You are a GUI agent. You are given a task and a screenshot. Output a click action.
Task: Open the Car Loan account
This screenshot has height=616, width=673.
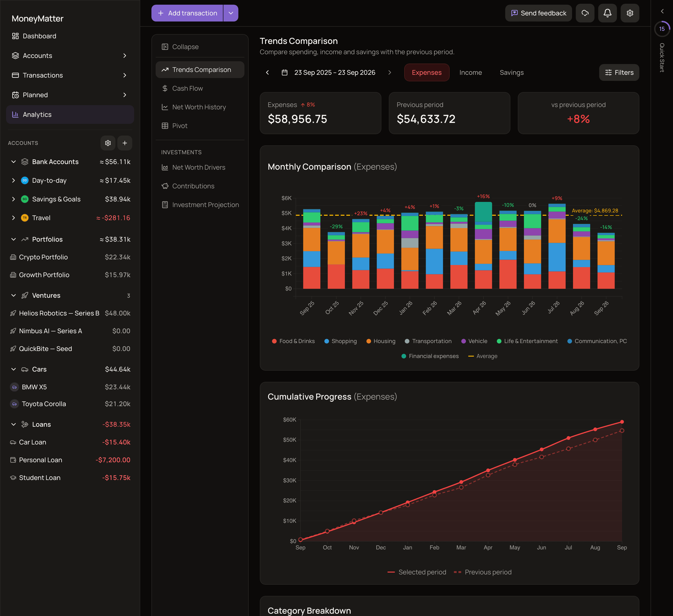(70, 442)
